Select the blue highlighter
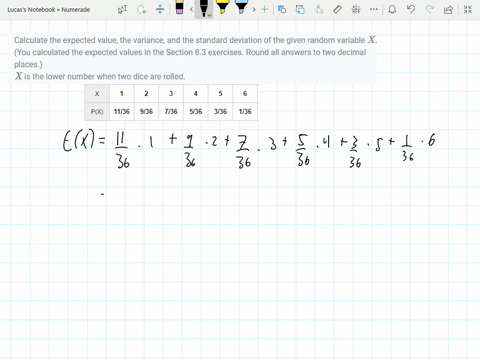This screenshot has height=360, width=480. click(241, 7)
